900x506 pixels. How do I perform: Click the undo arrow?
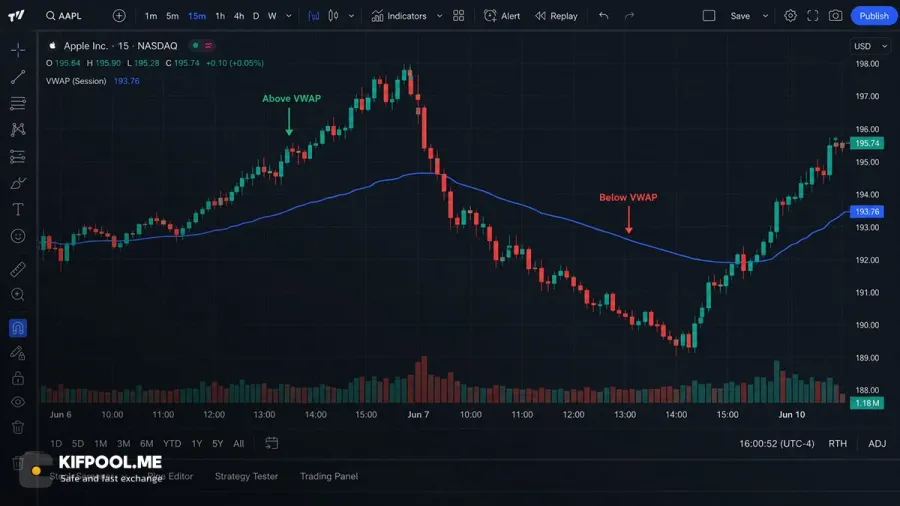point(603,16)
